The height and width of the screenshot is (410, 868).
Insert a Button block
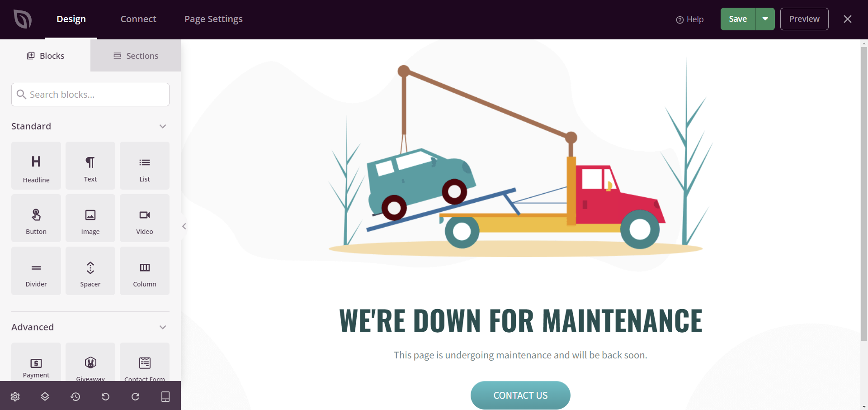point(36,218)
